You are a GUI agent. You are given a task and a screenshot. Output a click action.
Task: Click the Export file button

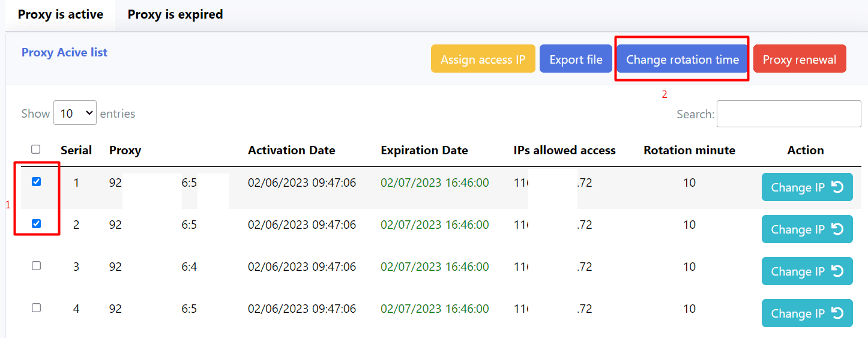click(576, 59)
